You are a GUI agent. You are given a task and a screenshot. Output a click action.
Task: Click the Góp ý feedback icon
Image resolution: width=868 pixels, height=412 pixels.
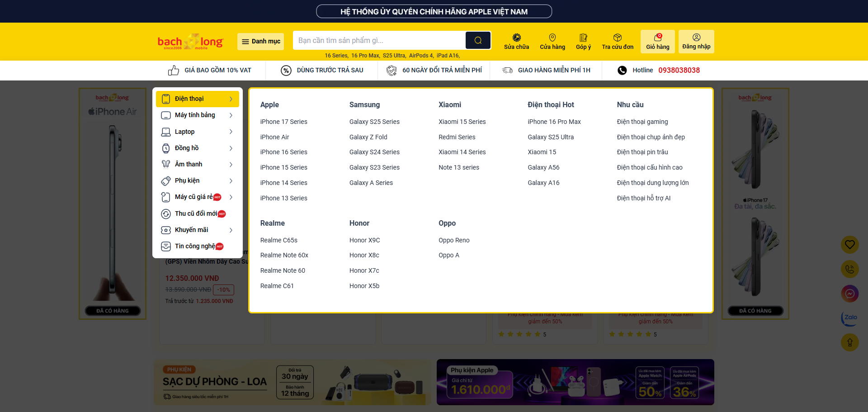[583, 41]
